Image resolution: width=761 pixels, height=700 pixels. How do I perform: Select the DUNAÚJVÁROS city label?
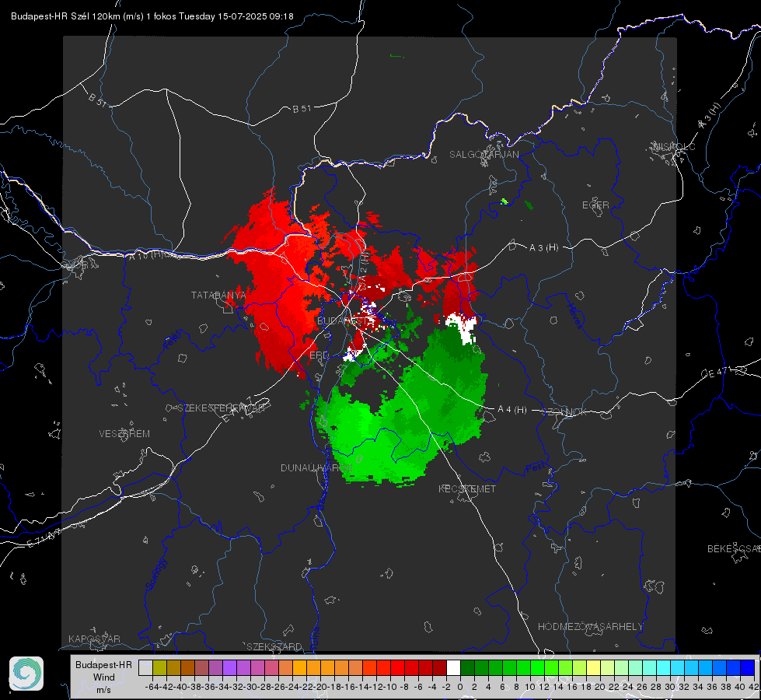pos(316,467)
